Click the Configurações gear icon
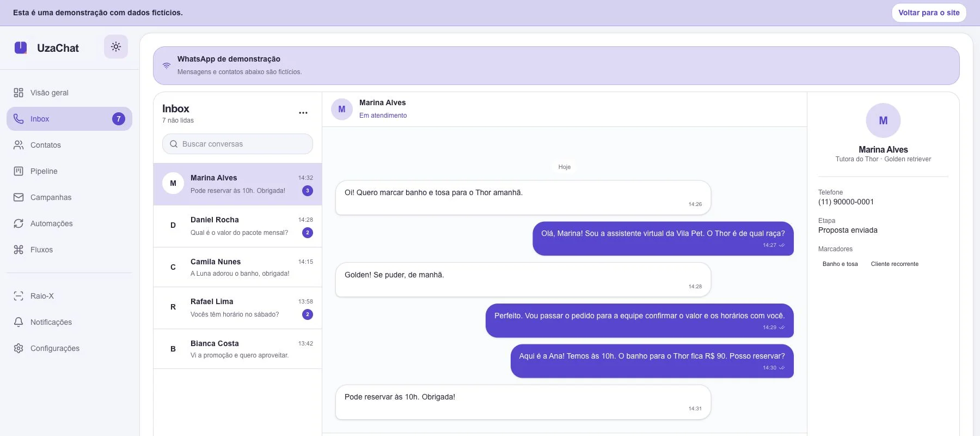The image size is (980, 436). coord(19,348)
